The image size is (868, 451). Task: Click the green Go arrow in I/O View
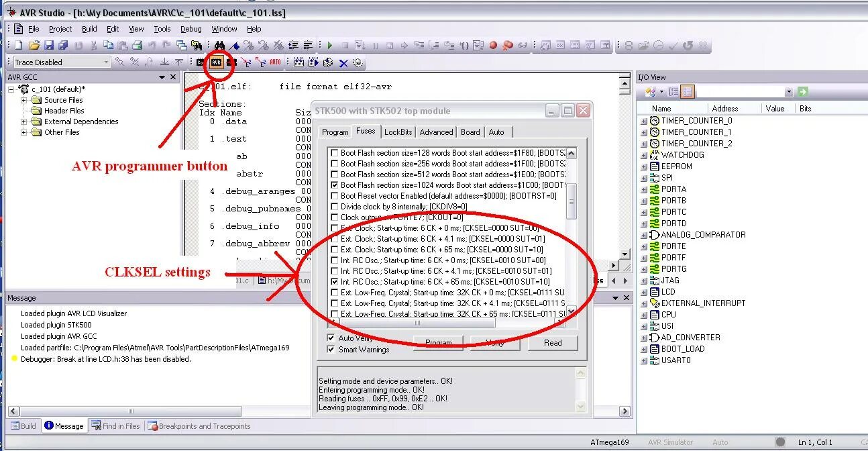click(x=802, y=92)
